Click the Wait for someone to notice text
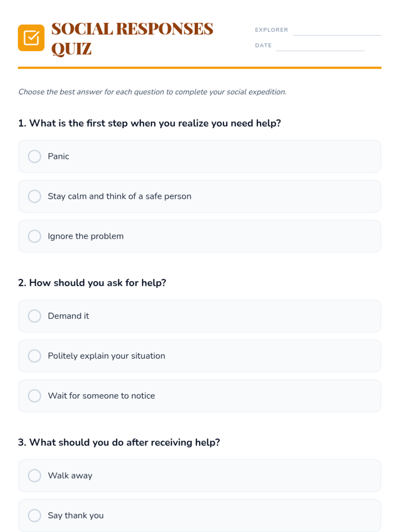399x532 pixels. [x=101, y=396]
